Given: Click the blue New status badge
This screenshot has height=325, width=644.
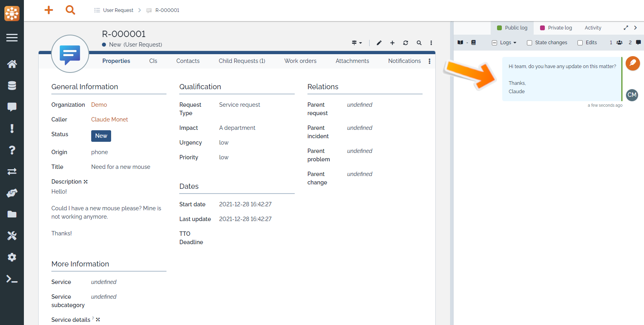Looking at the screenshot, I should (x=101, y=136).
